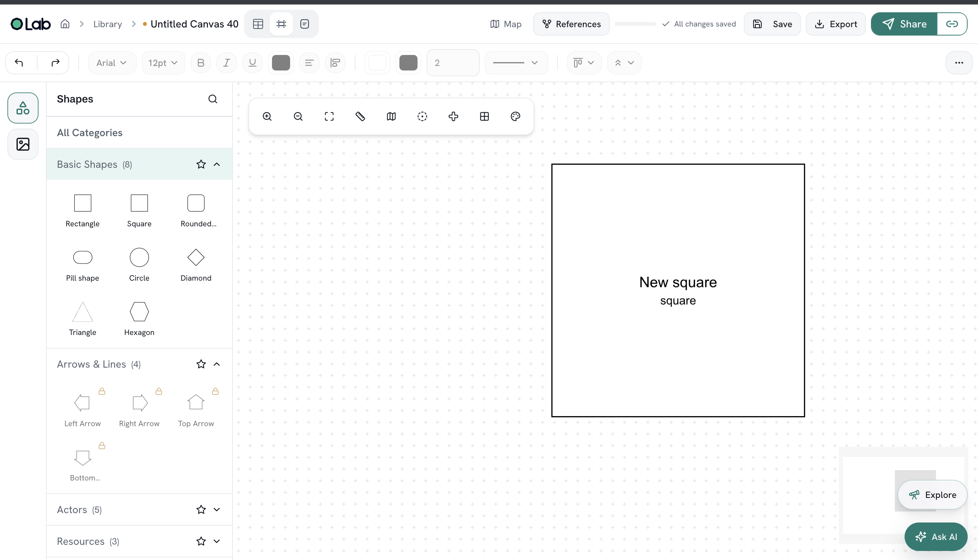Click the home icon in breadcrumb
The height and width of the screenshot is (560, 978).
coord(65,24)
